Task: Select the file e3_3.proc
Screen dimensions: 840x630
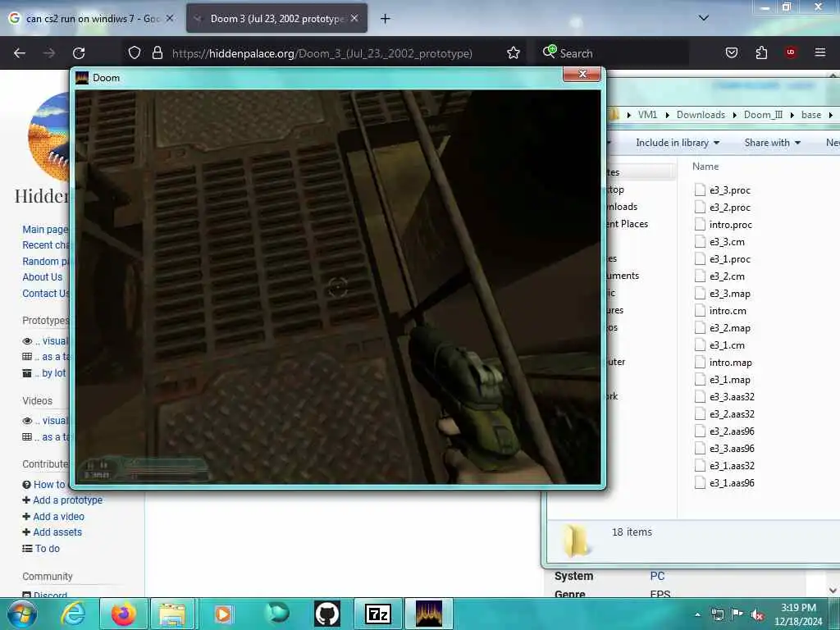Action: pos(724,190)
